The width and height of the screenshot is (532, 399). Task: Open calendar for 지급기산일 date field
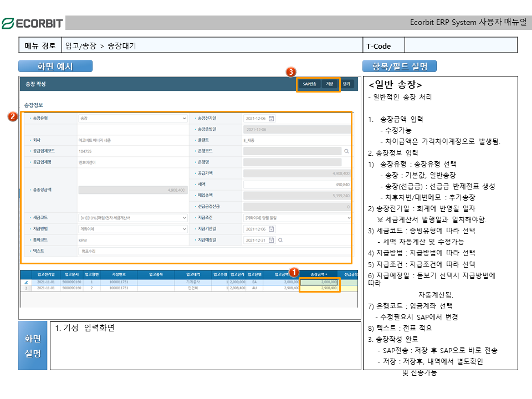[272, 229]
